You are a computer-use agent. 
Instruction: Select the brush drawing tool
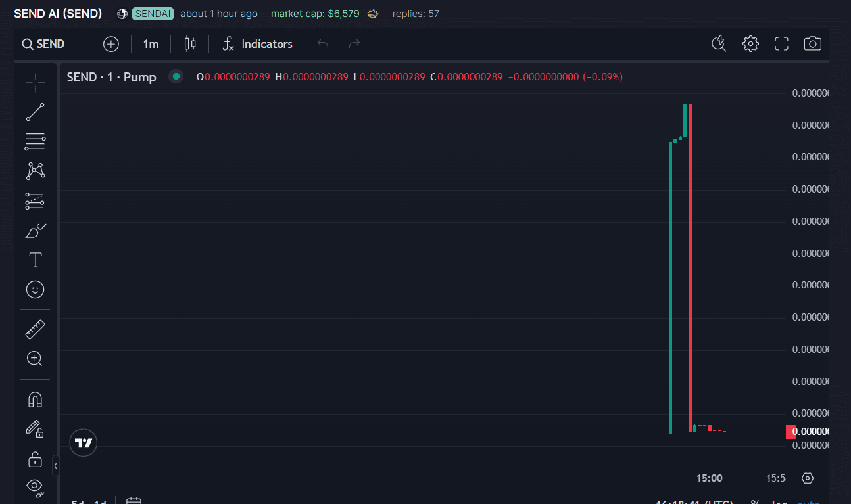(x=36, y=231)
